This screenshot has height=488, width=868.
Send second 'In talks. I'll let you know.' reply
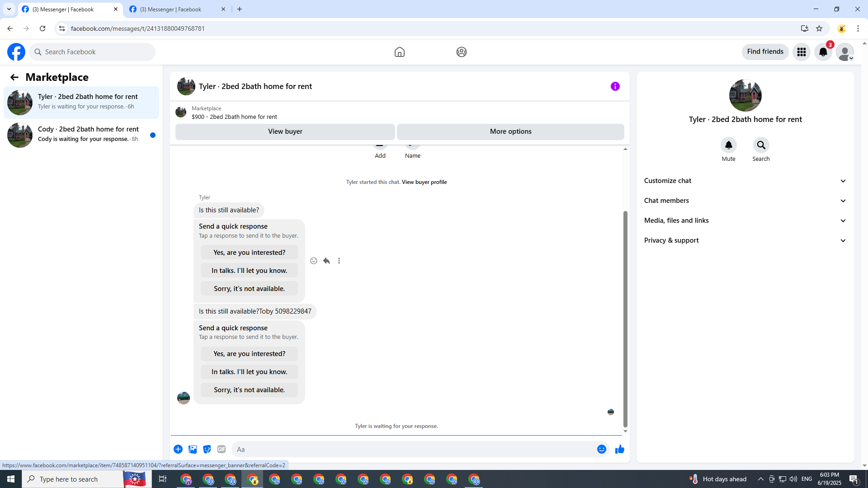coord(249,372)
